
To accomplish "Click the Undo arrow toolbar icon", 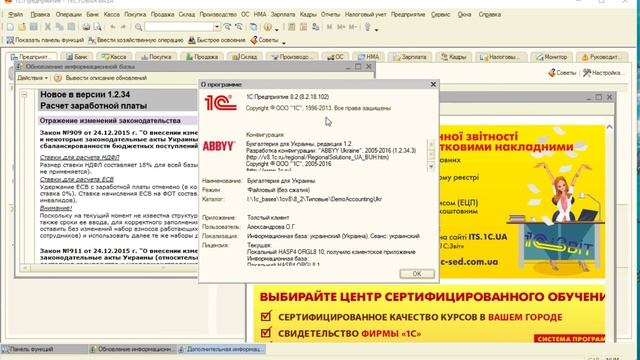I will point(112,27).
